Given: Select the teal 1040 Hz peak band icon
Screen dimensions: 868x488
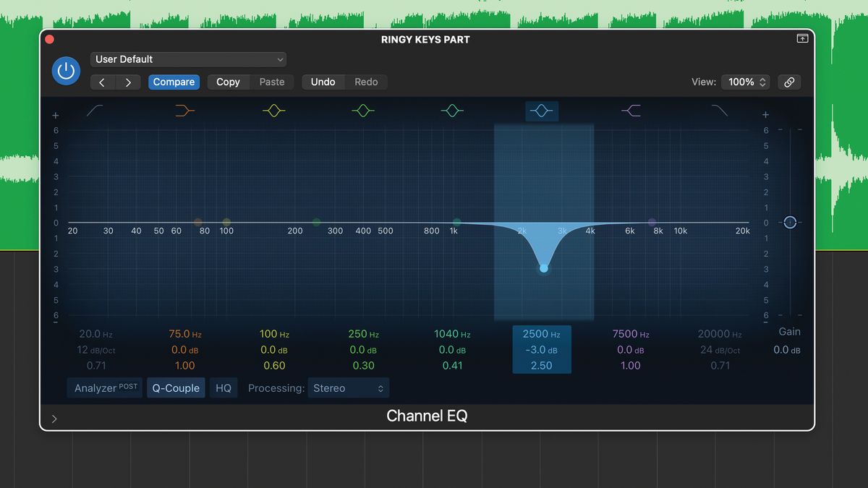Looking at the screenshot, I should click(x=452, y=110).
